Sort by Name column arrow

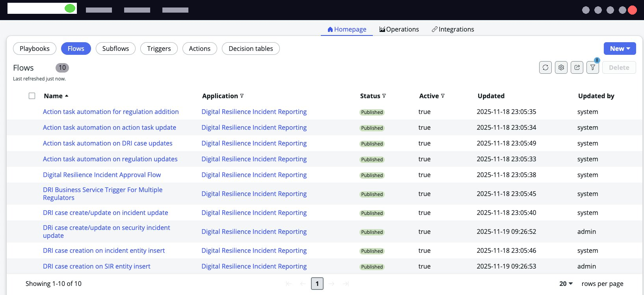coord(67,96)
